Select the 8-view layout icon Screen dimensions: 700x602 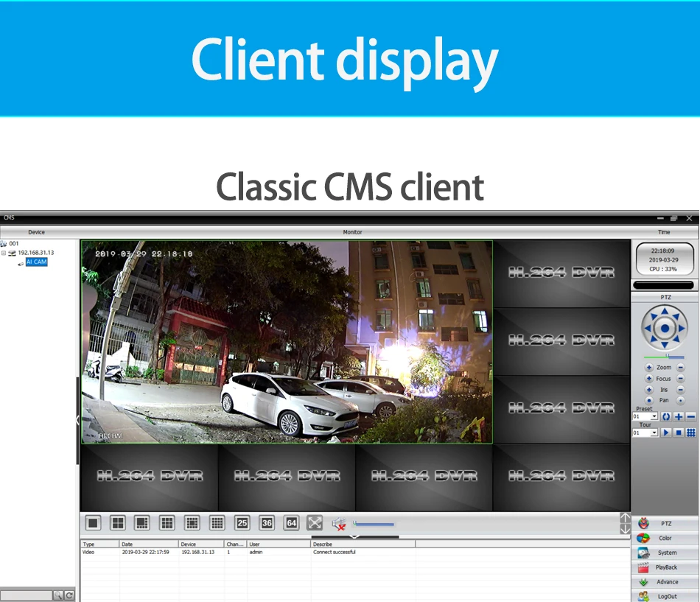[x=142, y=522]
